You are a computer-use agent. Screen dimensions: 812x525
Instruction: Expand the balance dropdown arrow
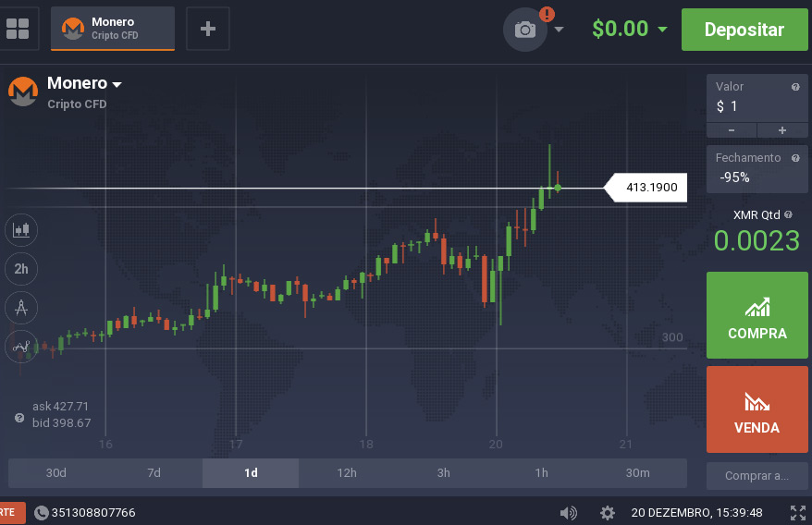[x=662, y=30]
